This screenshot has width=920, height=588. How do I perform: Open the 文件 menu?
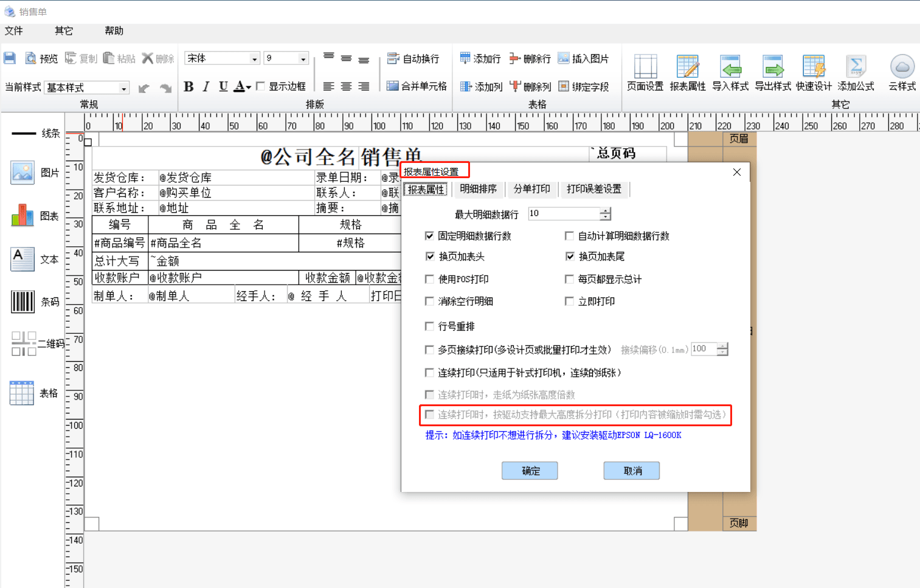coord(14,31)
